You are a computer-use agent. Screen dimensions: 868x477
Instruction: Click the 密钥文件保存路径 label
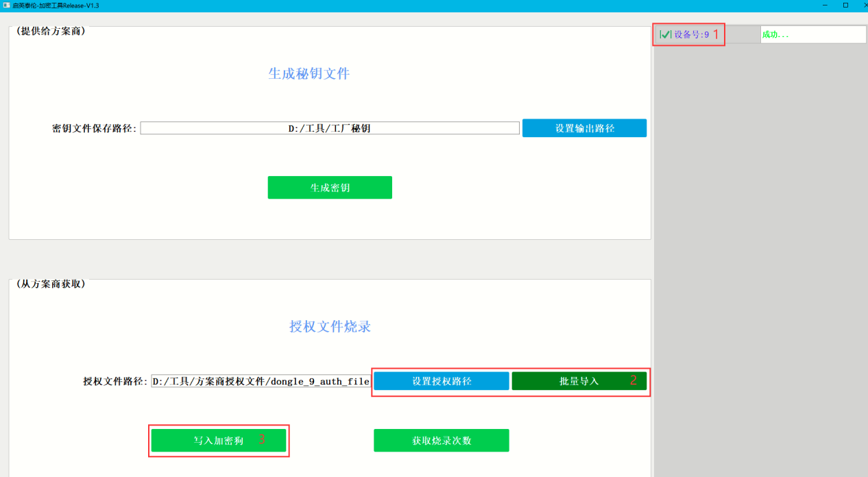95,128
